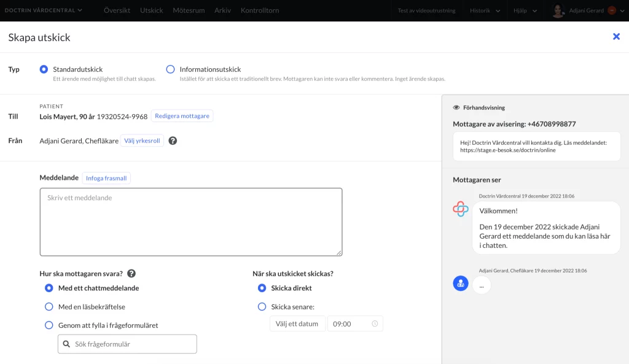Close the Skapa utskick dialog
The height and width of the screenshot is (364, 629).
[x=616, y=37]
